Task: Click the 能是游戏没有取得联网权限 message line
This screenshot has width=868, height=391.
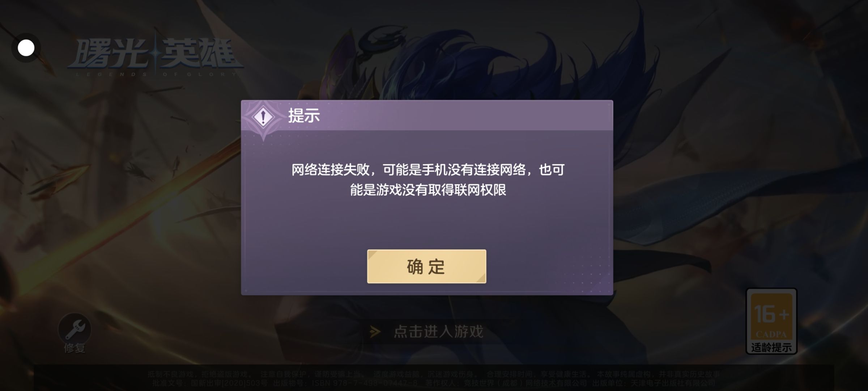Action: click(428, 190)
